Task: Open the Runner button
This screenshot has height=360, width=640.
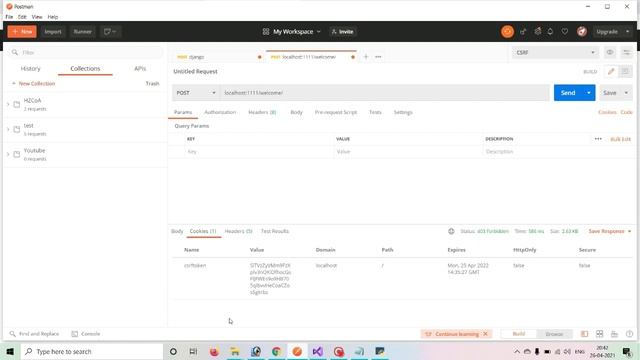Action: coord(82,31)
